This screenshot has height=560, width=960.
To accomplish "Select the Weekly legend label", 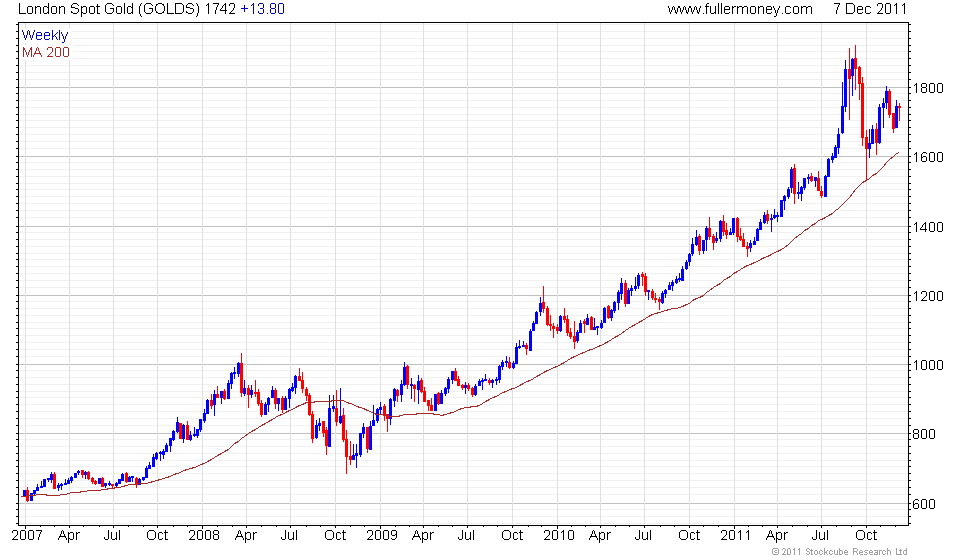I will tap(45, 35).
